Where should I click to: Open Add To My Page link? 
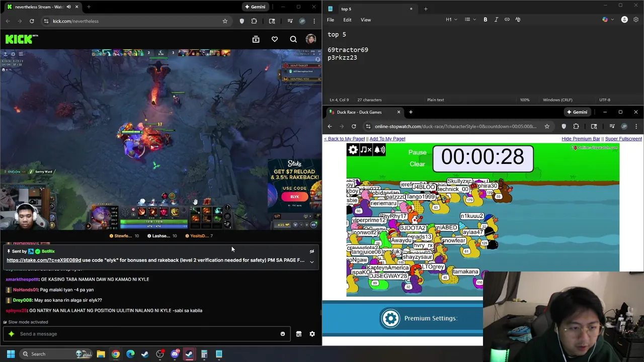387,139
